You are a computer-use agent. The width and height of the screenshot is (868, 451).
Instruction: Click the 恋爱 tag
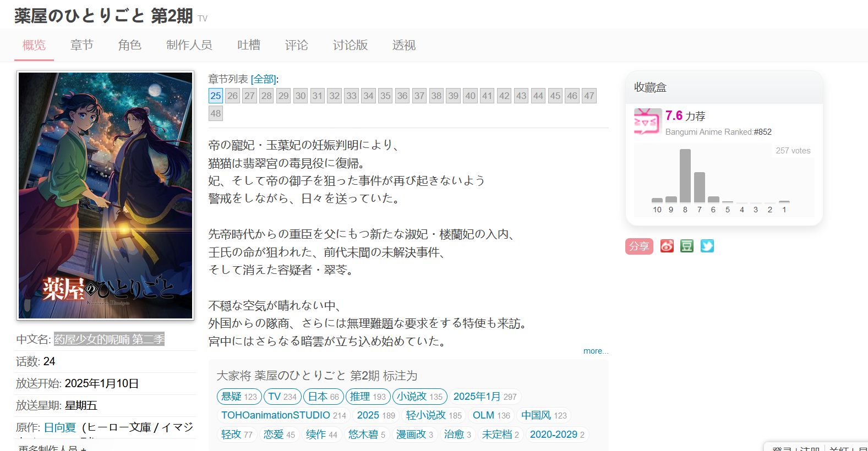point(280,435)
